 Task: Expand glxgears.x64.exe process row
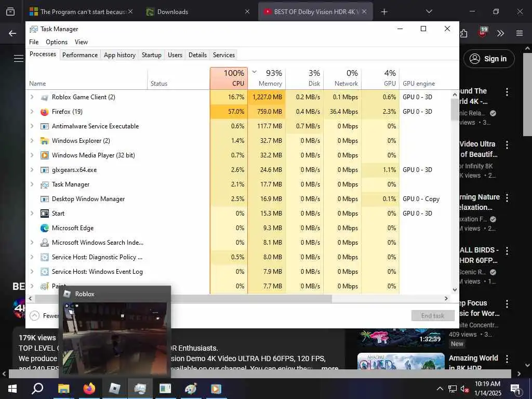[32, 170]
